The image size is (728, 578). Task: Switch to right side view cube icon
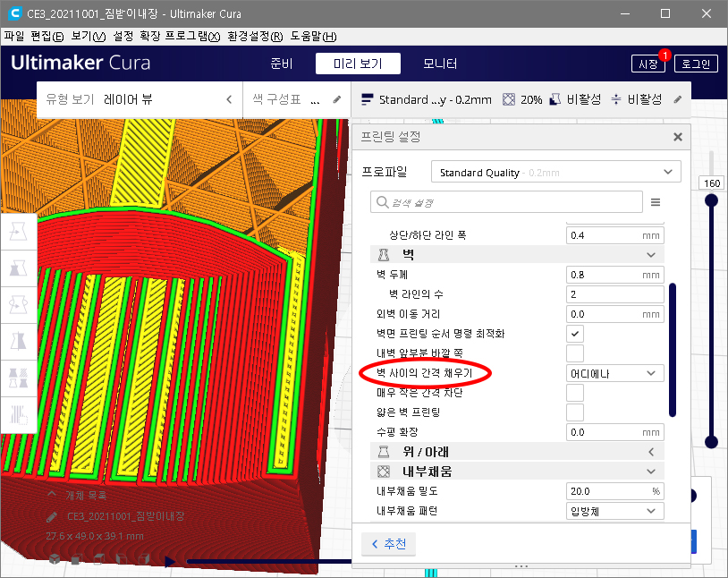pos(144,559)
